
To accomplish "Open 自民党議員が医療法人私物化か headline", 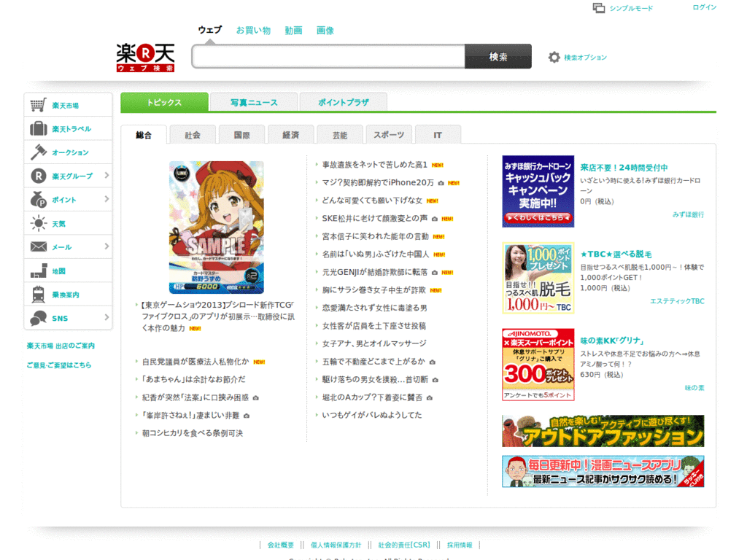I will 196,362.
